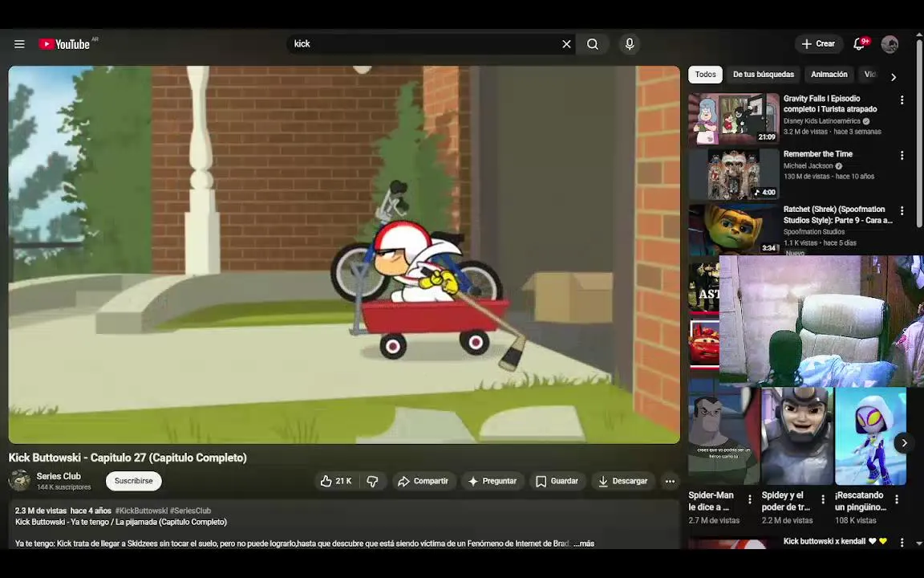Show next shorts with the right arrow
Image resolution: width=924 pixels, height=578 pixels.
pyautogui.click(x=904, y=443)
